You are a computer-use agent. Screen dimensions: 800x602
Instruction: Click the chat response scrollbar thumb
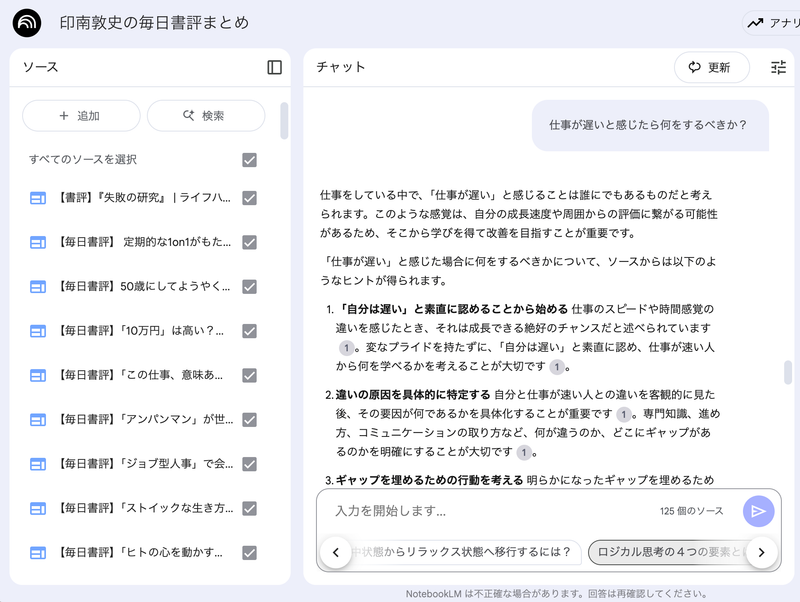(x=789, y=372)
